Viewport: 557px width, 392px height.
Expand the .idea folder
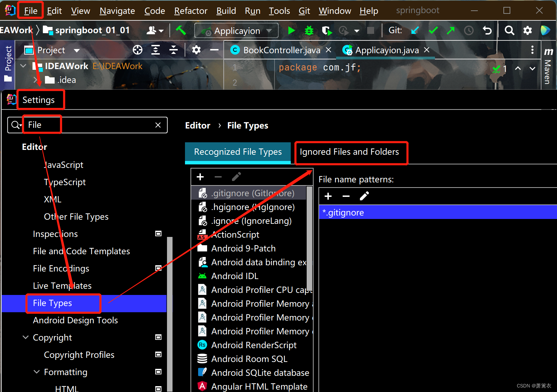click(35, 80)
